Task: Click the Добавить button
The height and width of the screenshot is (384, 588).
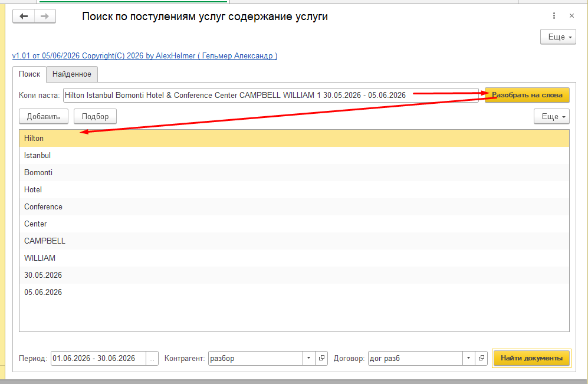Action: tap(44, 116)
